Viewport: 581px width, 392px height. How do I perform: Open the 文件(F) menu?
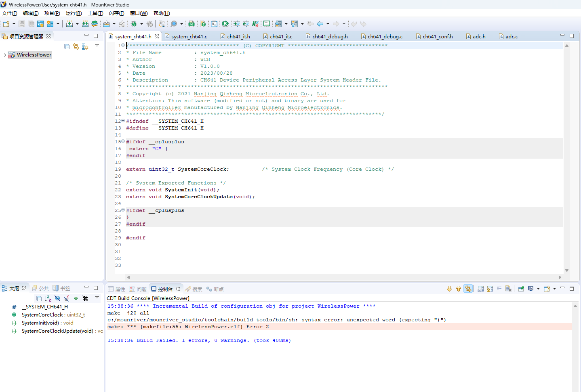10,13
